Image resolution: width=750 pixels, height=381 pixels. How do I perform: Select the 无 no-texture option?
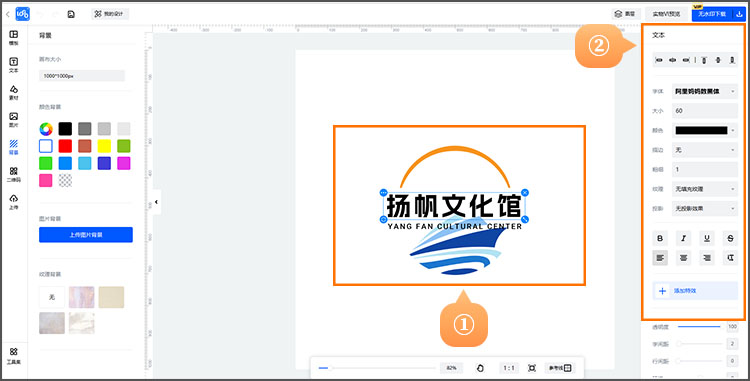point(52,297)
